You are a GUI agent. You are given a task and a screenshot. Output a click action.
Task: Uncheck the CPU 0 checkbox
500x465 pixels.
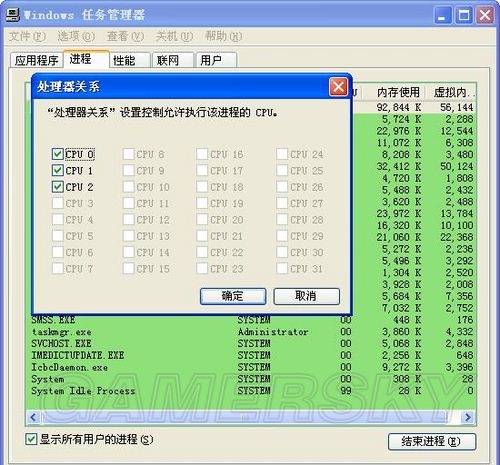[58, 154]
